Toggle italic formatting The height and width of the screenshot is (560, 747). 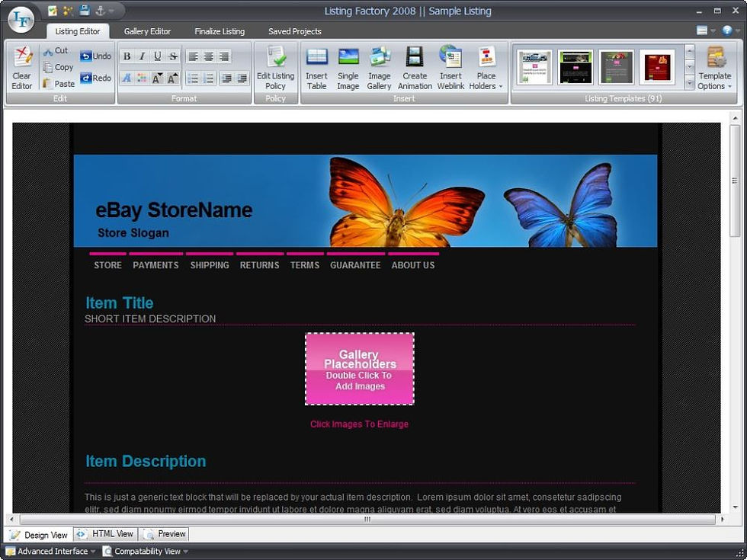pos(142,56)
